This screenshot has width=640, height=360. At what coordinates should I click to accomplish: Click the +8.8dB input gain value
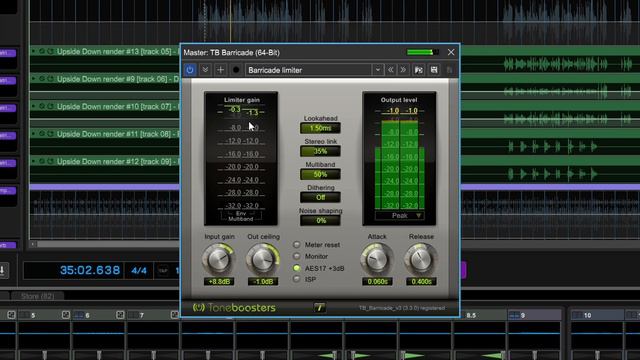tap(219, 282)
